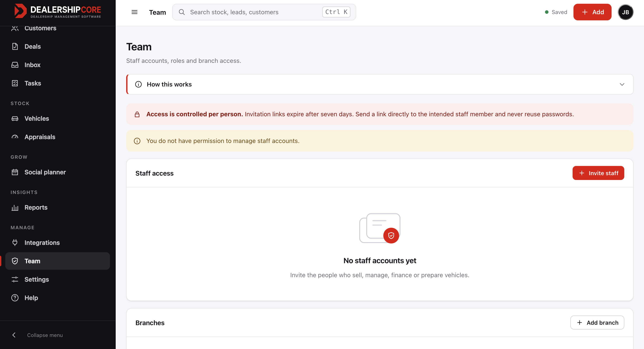Open the JB user avatar
This screenshot has width=644, height=349.
click(625, 12)
